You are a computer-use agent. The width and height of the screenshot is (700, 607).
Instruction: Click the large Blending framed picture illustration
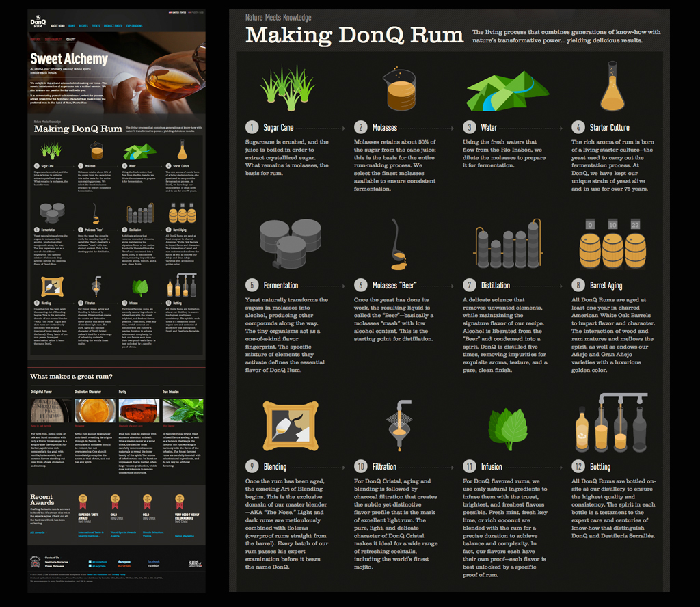(x=291, y=426)
